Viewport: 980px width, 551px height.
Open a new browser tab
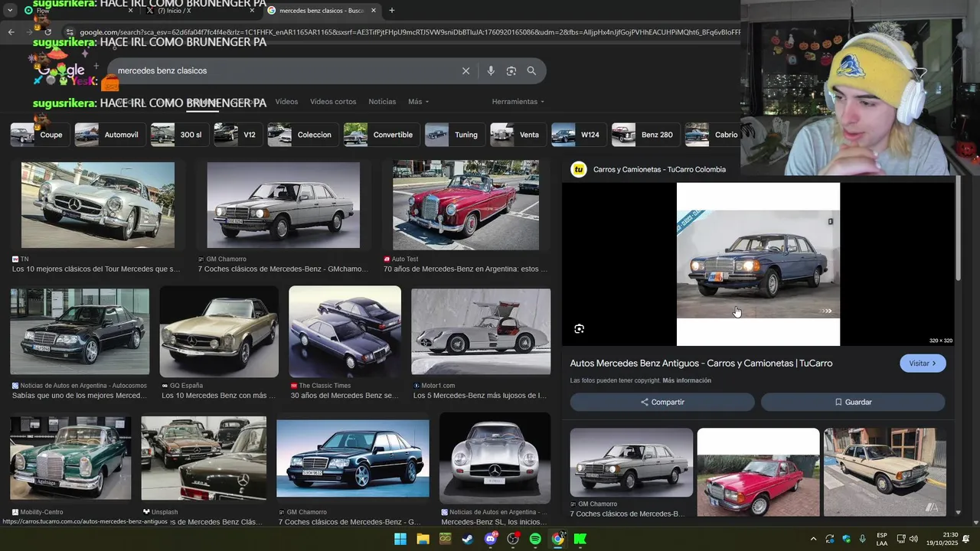392,11
